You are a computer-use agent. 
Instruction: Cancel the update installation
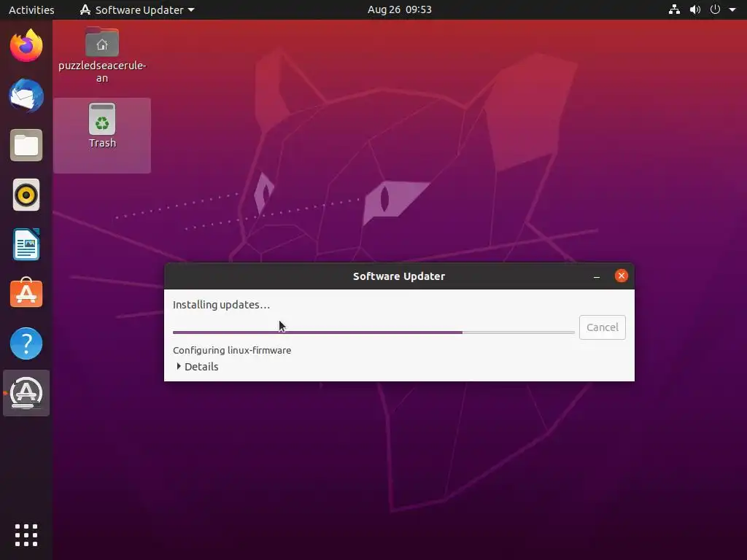coord(602,327)
